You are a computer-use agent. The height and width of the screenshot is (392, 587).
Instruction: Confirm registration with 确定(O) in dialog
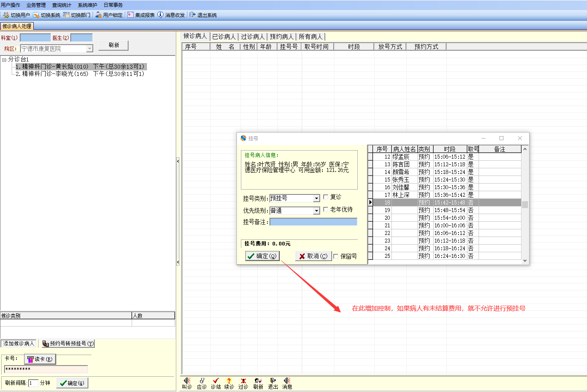pyautogui.click(x=263, y=256)
